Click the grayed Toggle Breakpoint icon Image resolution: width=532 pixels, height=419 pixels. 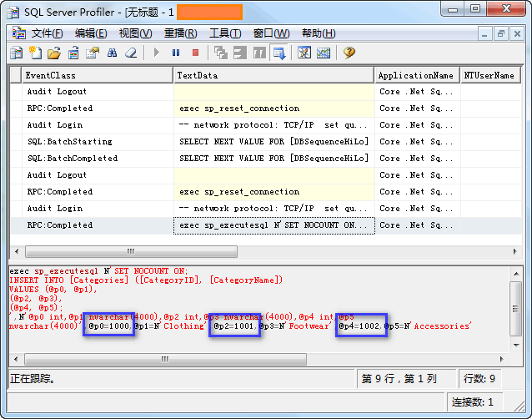click(x=259, y=53)
